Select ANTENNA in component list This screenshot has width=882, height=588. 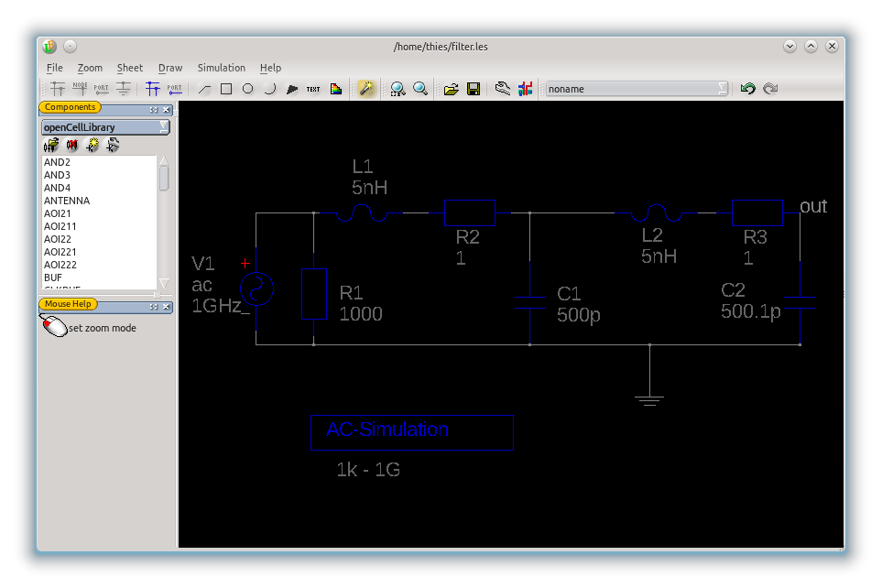[99, 201]
